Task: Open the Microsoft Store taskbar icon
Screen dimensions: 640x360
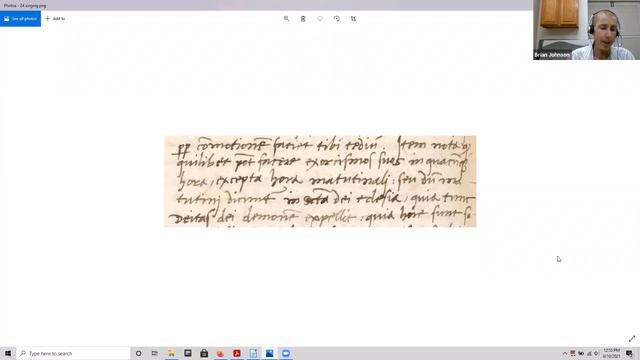Action: click(204, 353)
